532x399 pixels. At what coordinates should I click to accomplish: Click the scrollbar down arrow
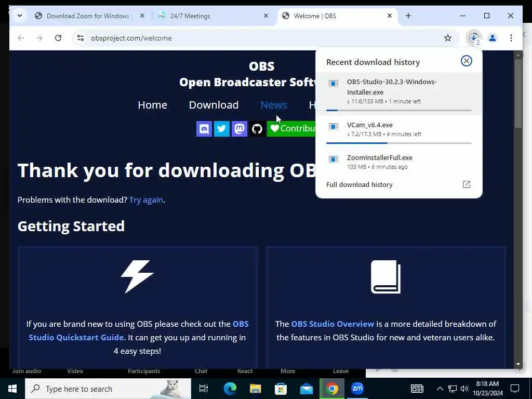click(x=518, y=364)
